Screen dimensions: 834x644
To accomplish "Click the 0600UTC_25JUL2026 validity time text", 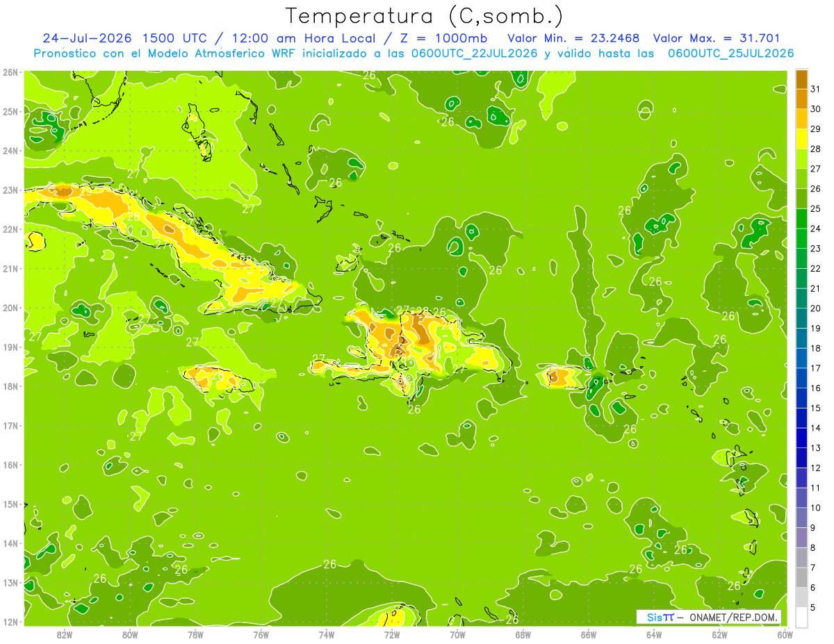I will tap(730, 53).
